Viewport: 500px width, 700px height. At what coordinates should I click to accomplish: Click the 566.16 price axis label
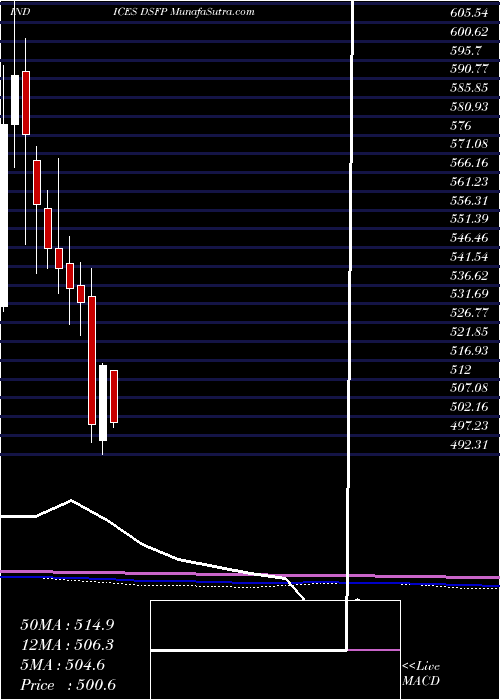[469, 163]
